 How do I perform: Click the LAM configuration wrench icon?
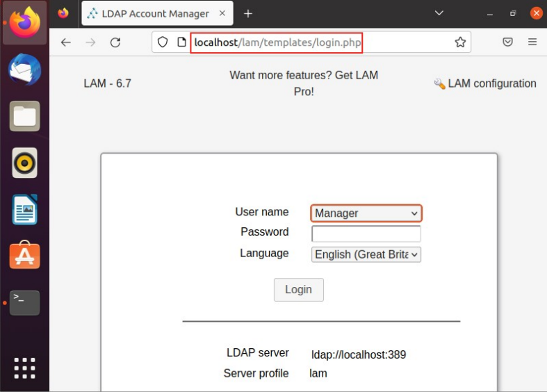439,83
